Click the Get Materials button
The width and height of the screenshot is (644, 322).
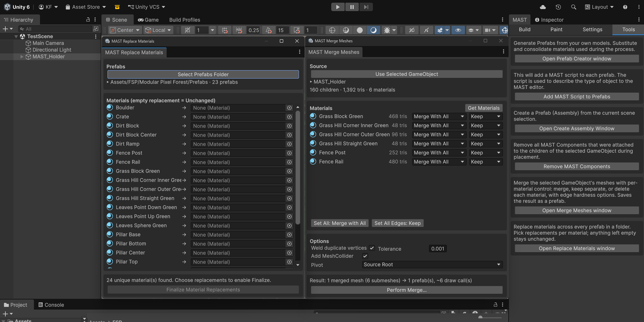point(484,108)
